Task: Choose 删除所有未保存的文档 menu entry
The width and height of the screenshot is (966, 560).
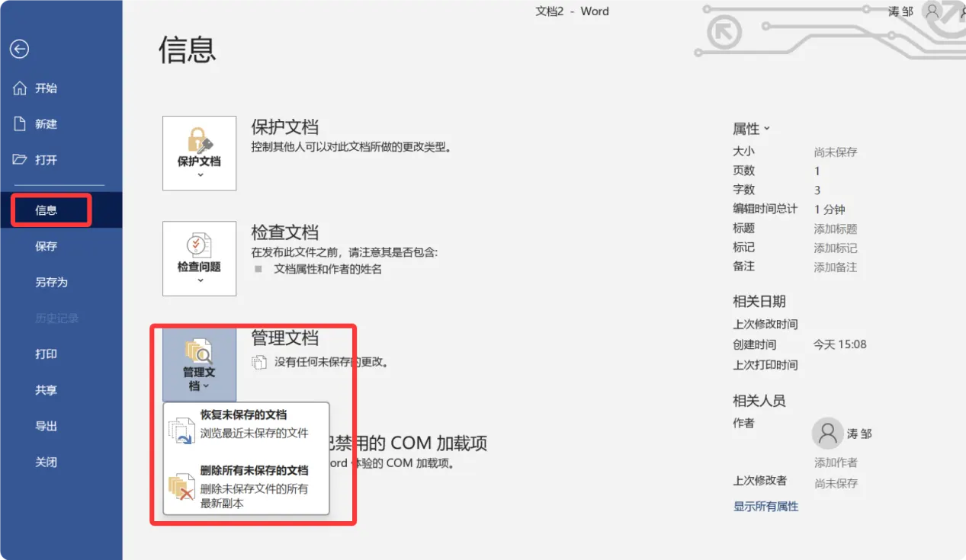Action: coord(246,487)
